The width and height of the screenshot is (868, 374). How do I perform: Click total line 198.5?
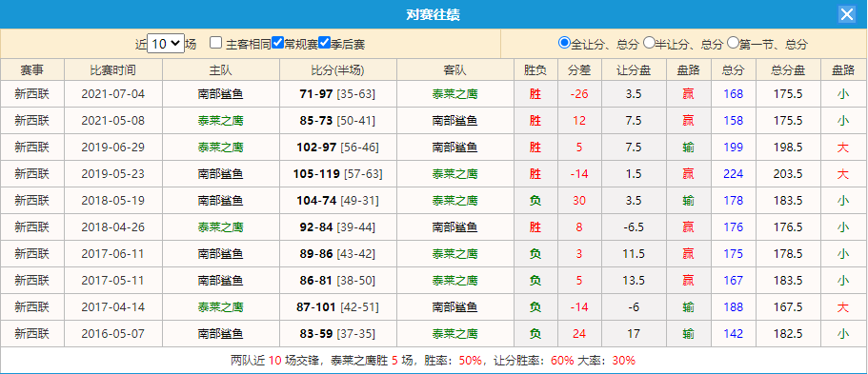(788, 148)
